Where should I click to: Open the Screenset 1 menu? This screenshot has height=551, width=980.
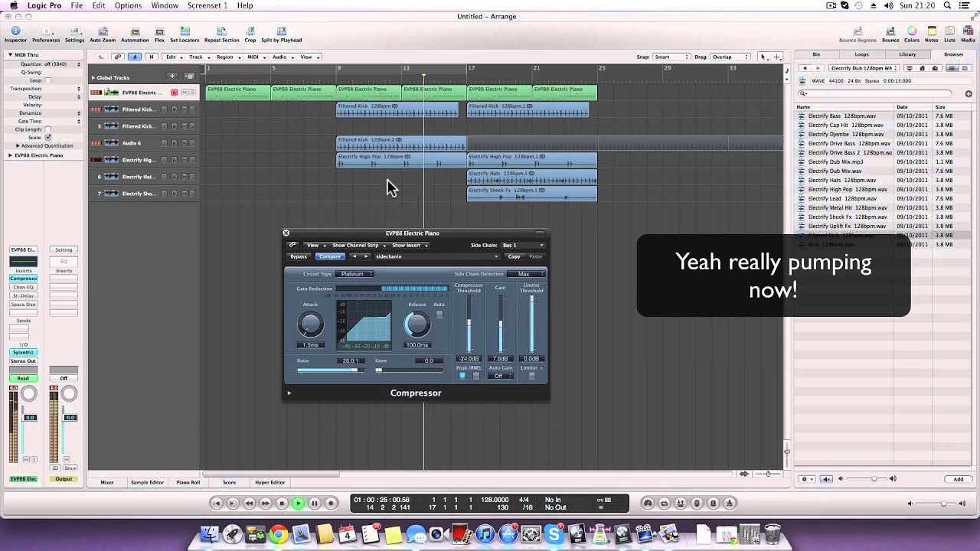pyautogui.click(x=207, y=5)
